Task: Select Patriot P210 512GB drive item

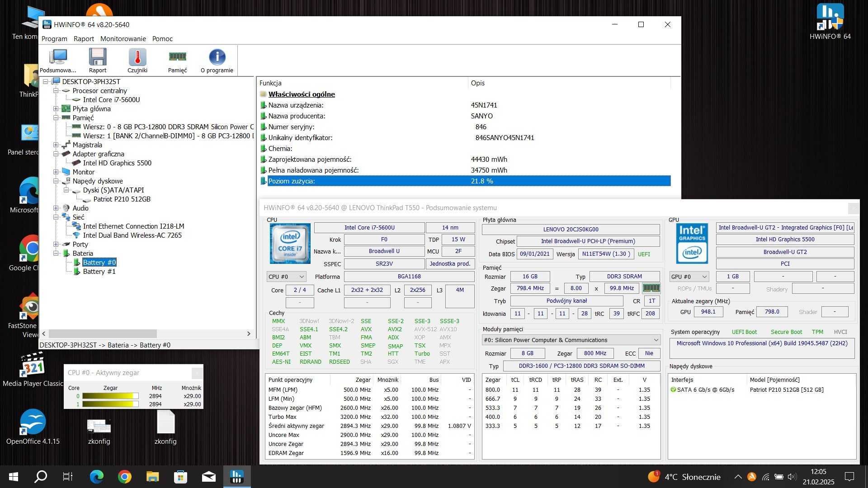Action: click(122, 199)
